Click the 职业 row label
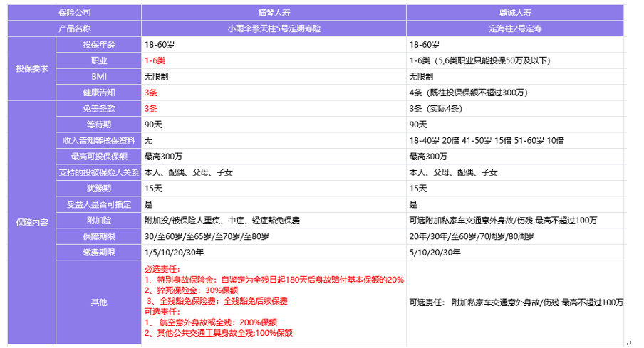The width and height of the screenshot is (644, 348). (x=98, y=60)
